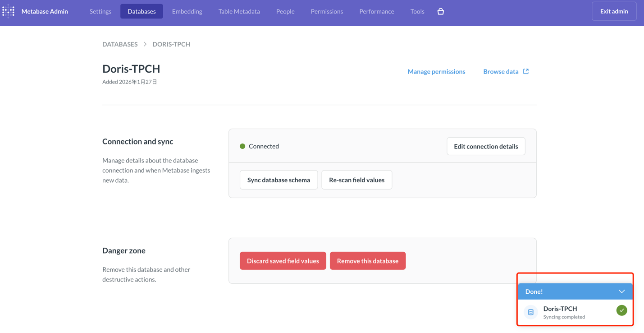The image size is (644, 333).
Task: Open Table Metadata section
Action: 239,11
